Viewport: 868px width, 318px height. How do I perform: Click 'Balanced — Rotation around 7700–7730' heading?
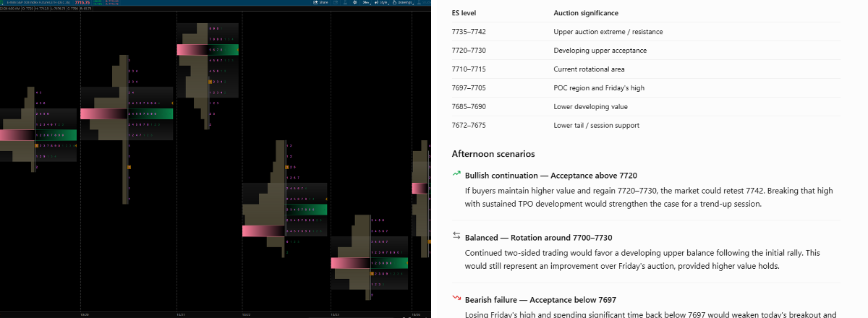[x=540, y=237]
